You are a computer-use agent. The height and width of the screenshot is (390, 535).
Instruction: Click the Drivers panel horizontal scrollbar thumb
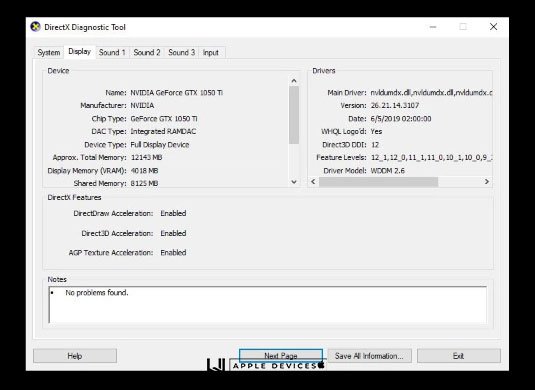point(378,182)
